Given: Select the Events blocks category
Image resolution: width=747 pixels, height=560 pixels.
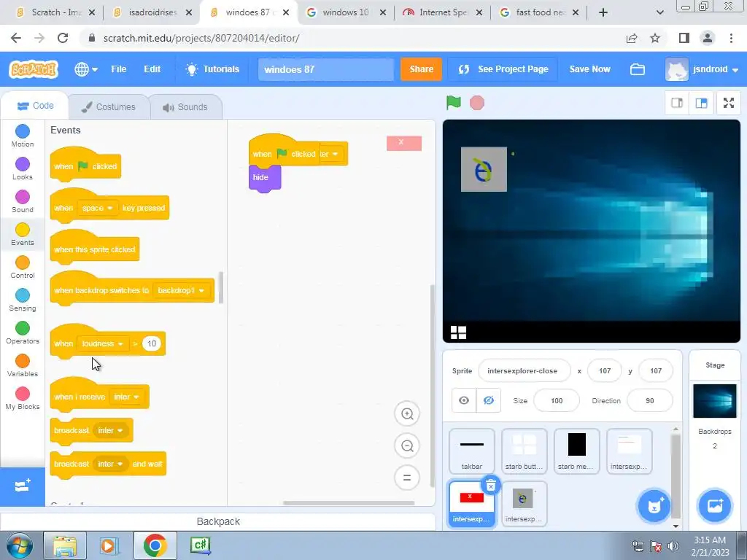Looking at the screenshot, I should pos(23,234).
